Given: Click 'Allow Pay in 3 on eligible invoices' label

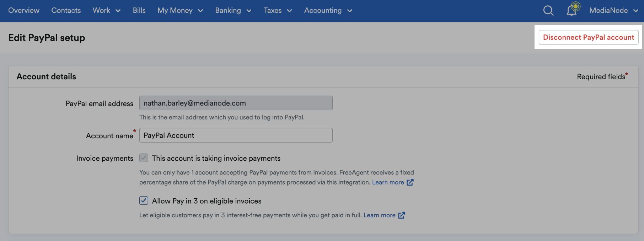Looking at the screenshot, I should 206,201.
